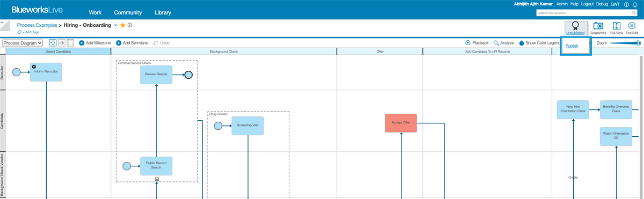Start Playback of the process
This screenshot has width=644, height=199.
(x=468, y=42)
